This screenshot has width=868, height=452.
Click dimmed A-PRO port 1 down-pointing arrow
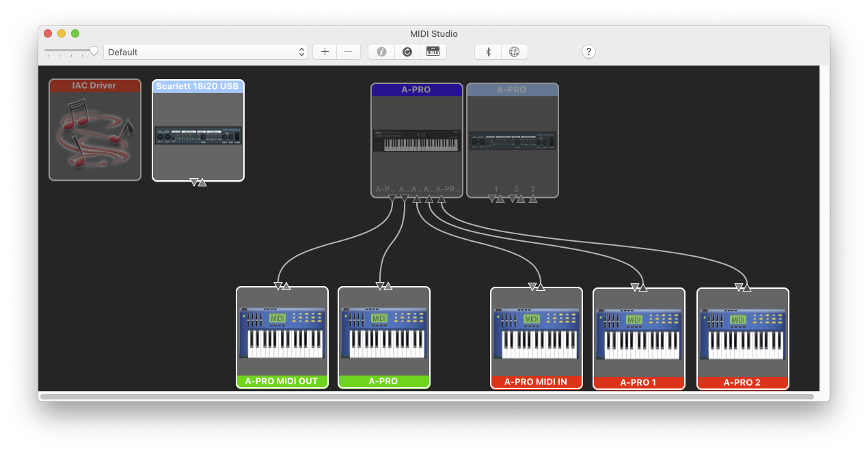pos(492,199)
